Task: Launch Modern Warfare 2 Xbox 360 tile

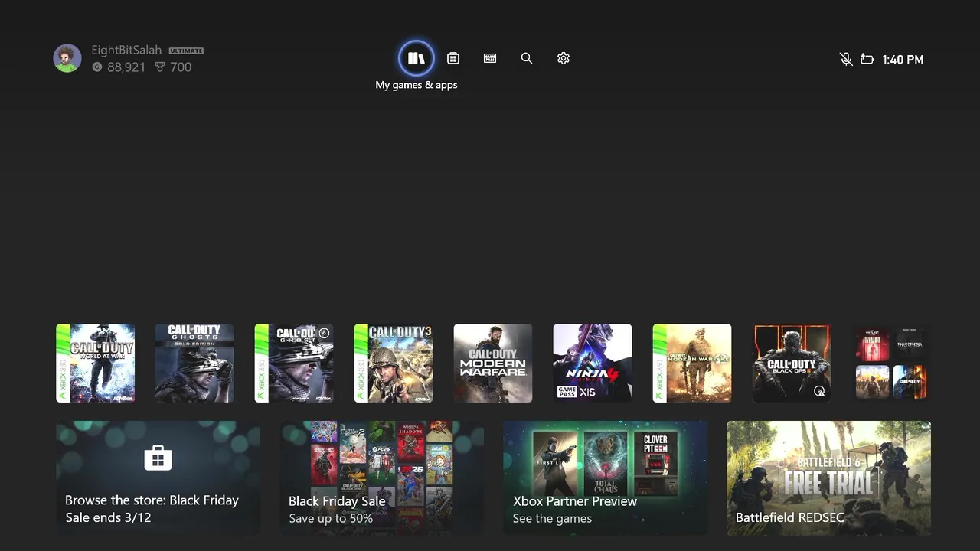Action: 692,363
